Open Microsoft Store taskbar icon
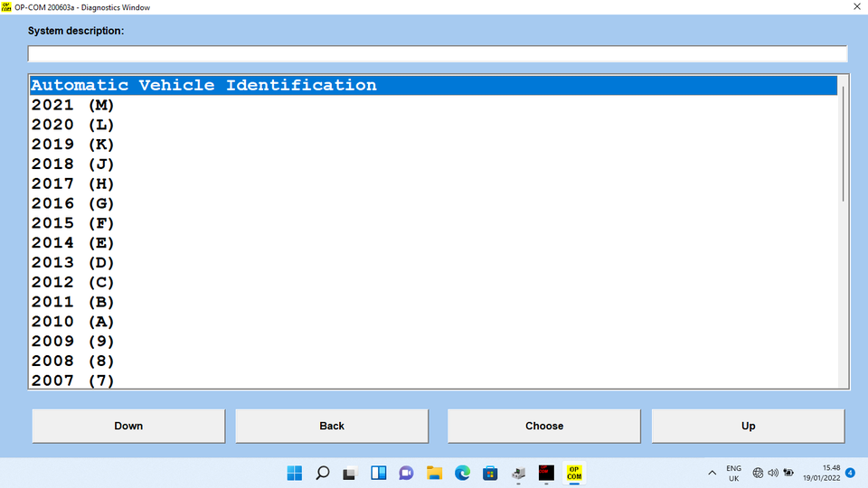 [x=490, y=473]
